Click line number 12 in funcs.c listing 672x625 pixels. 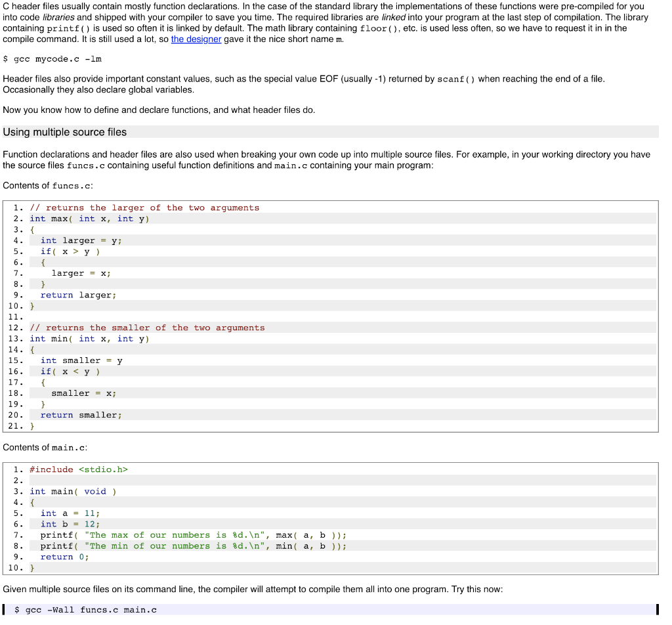15,328
